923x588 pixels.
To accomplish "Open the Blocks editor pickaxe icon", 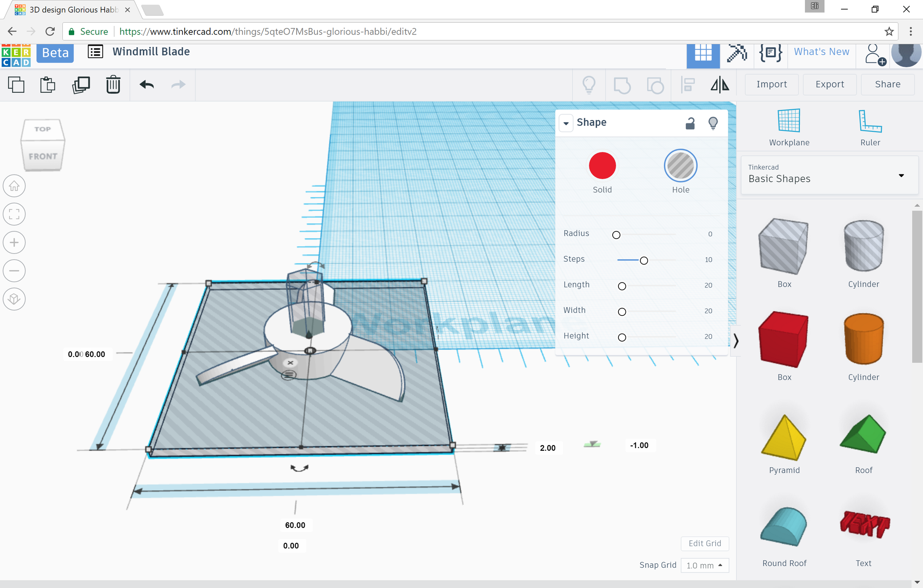I will [x=736, y=54].
